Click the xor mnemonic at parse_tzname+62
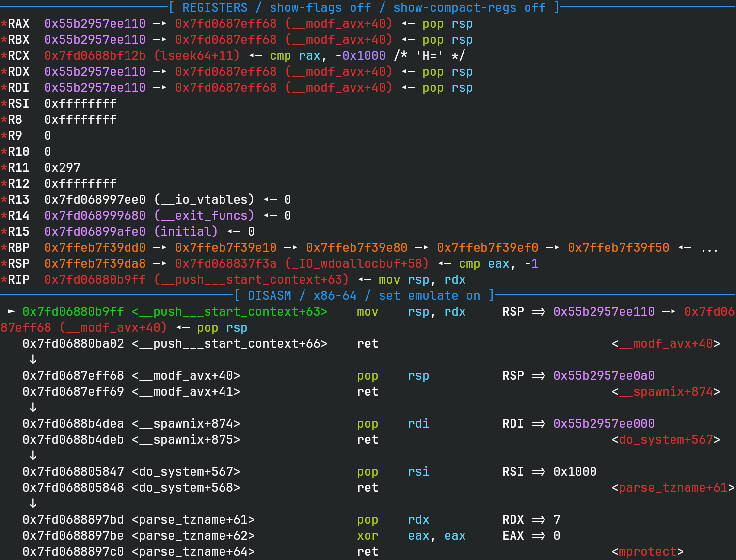The image size is (736, 560). [x=368, y=536]
